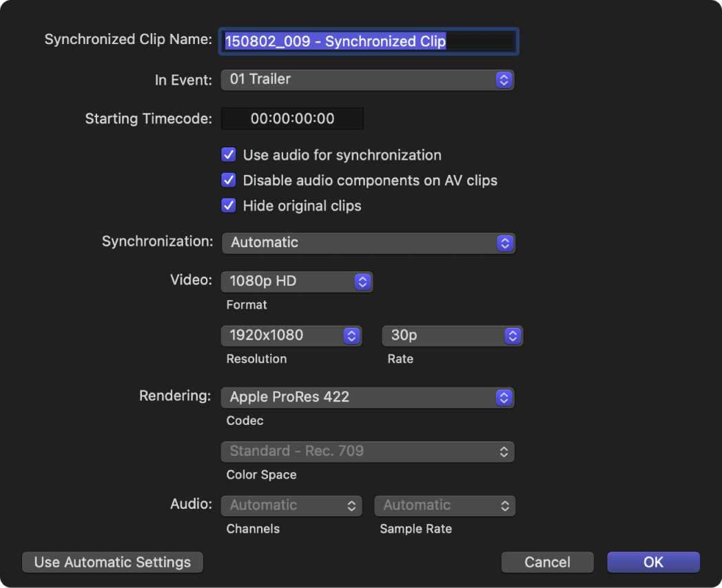Click the Cancel button

point(547,562)
